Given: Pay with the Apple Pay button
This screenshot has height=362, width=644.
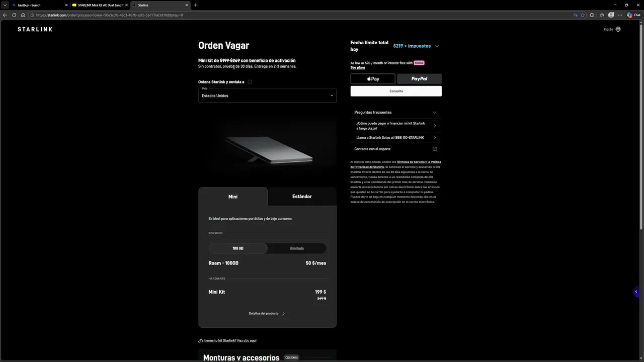Looking at the screenshot, I should click(x=373, y=78).
